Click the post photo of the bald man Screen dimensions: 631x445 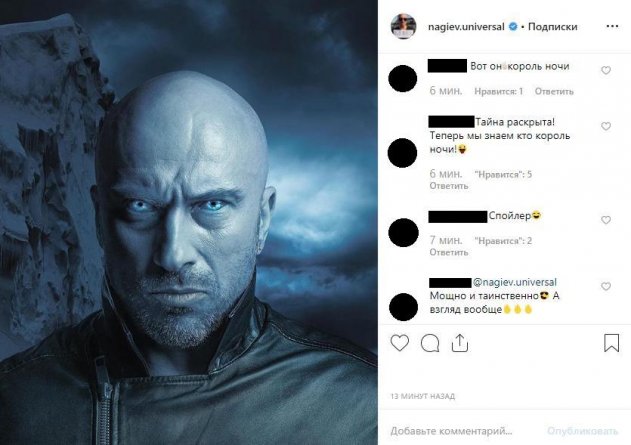coord(189,222)
